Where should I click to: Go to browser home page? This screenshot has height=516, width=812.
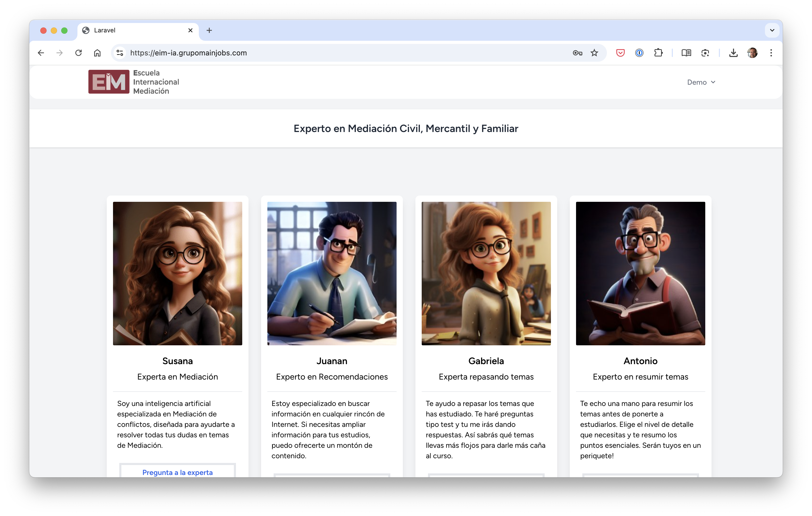coord(97,53)
